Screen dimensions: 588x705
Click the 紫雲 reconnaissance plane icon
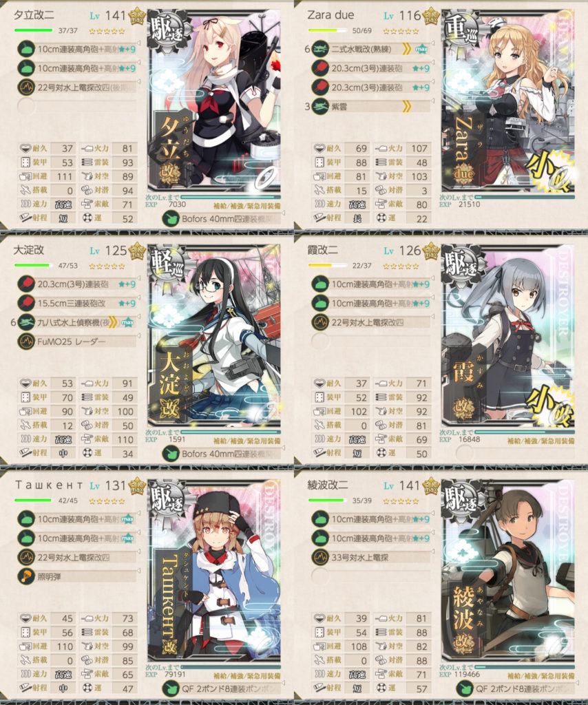click(x=320, y=107)
